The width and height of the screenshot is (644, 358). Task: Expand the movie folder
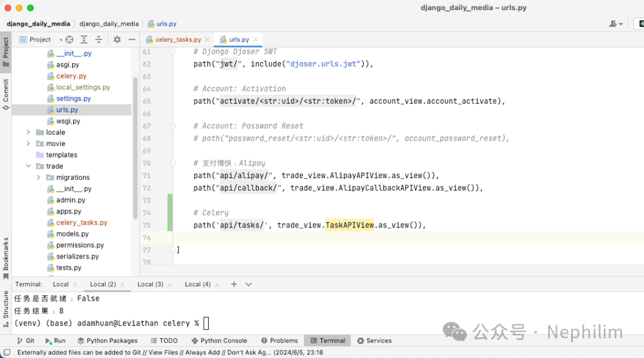pos(29,144)
